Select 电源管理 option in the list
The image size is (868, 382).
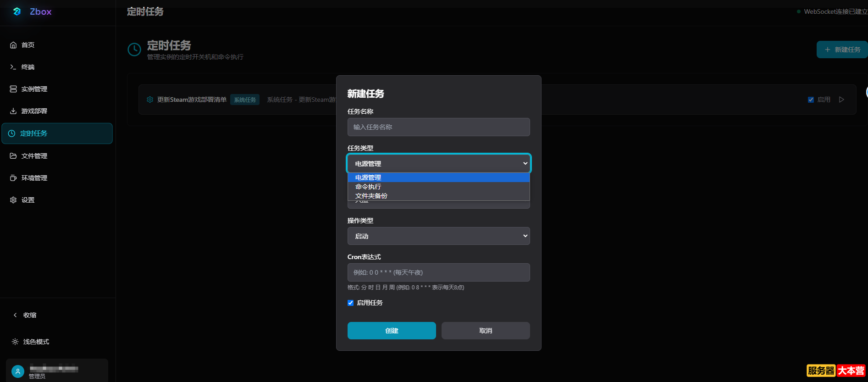pos(439,177)
